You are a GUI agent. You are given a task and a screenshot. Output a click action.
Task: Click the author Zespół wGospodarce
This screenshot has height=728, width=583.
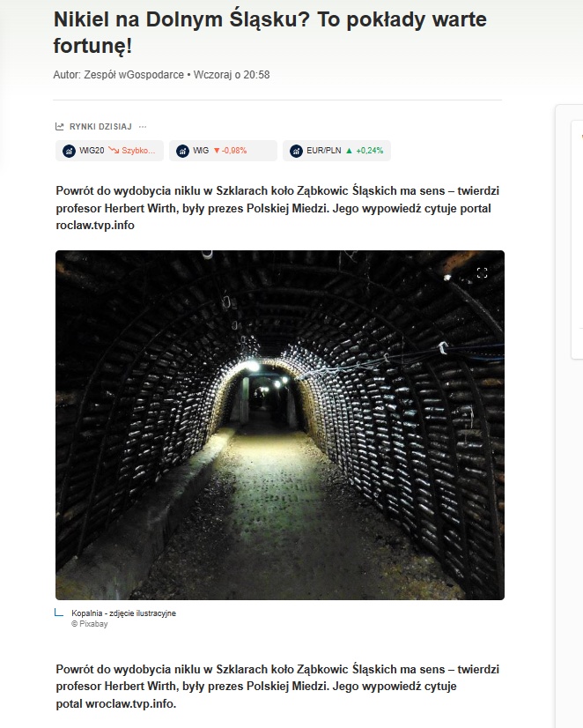tap(134, 75)
